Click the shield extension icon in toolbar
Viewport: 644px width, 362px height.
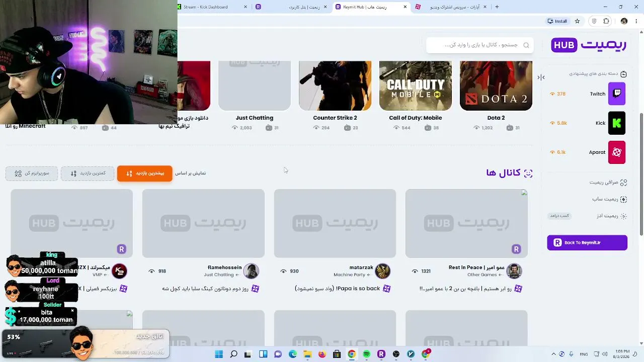pos(594,21)
